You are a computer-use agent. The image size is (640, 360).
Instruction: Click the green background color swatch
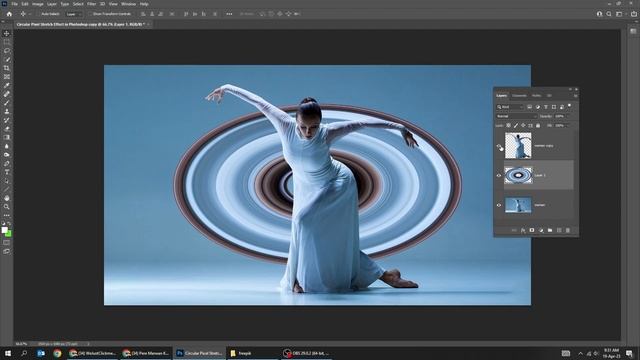point(9,234)
